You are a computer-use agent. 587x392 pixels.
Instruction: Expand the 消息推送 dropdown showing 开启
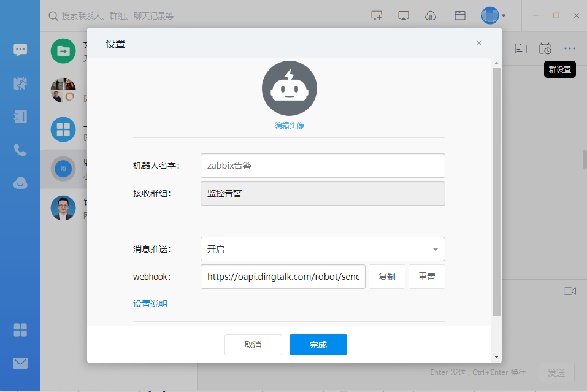(x=323, y=249)
